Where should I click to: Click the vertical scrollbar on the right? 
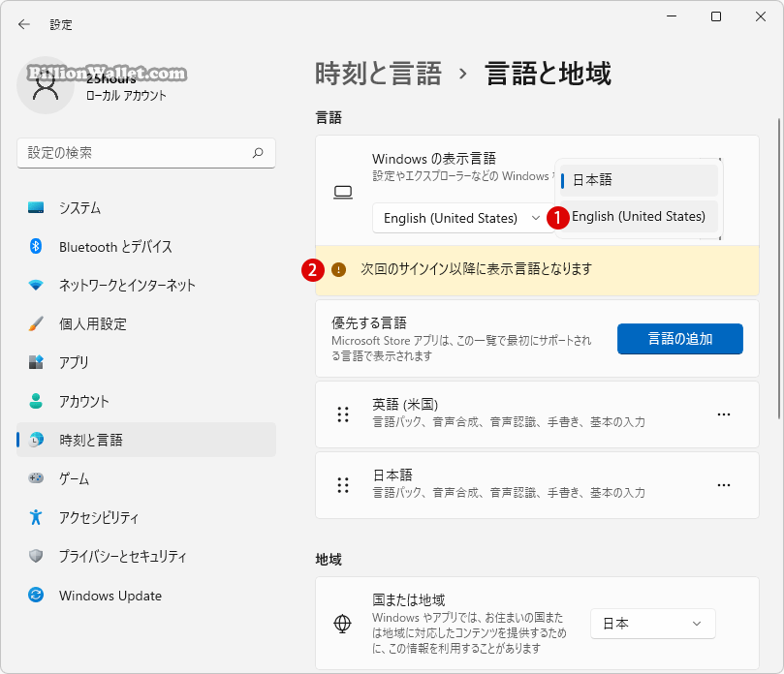pyautogui.click(x=778, y=268)
